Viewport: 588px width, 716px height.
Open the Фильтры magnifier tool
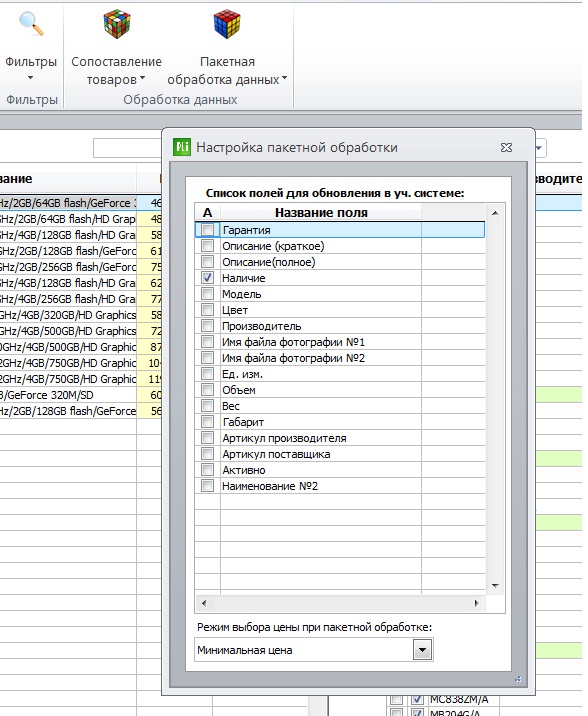click(31, 24)
